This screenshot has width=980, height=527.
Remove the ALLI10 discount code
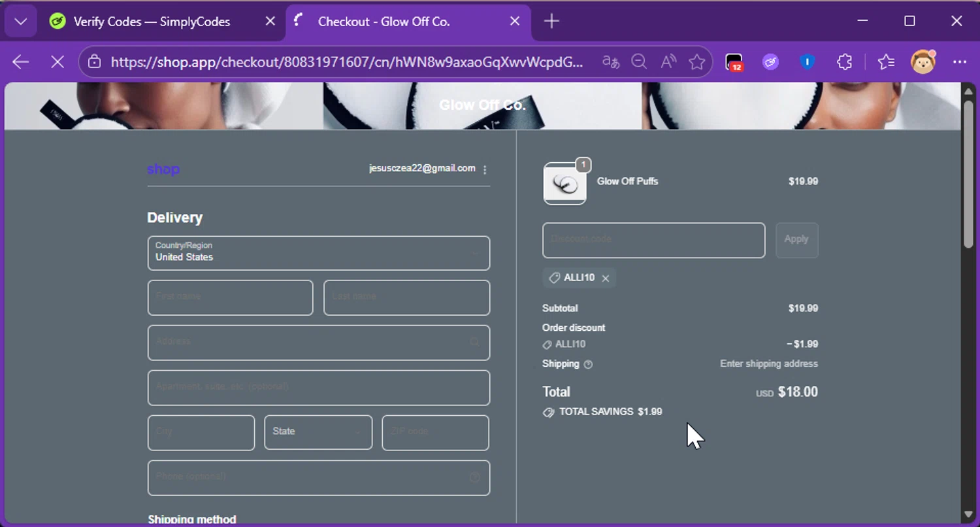[x=606, y=279]
